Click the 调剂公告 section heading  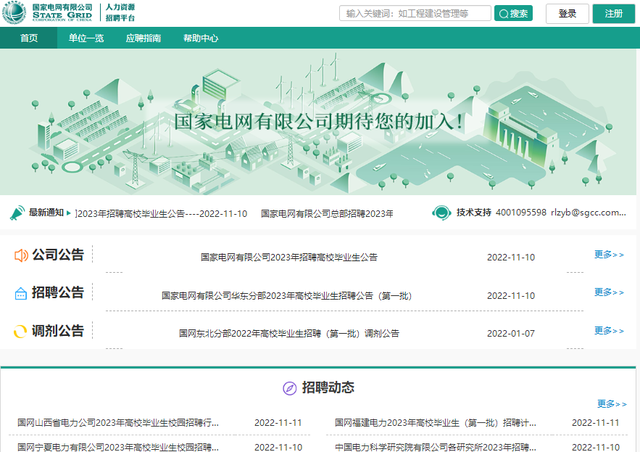(58, 331)
